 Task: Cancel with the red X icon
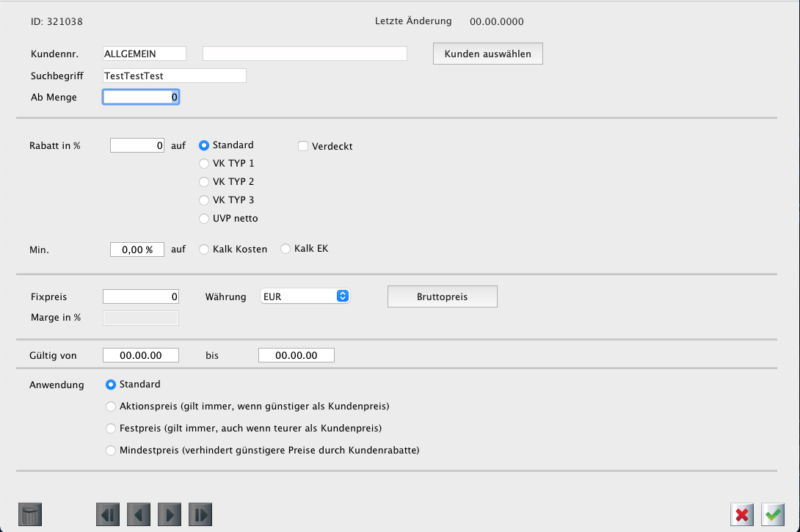pos(742,514)
